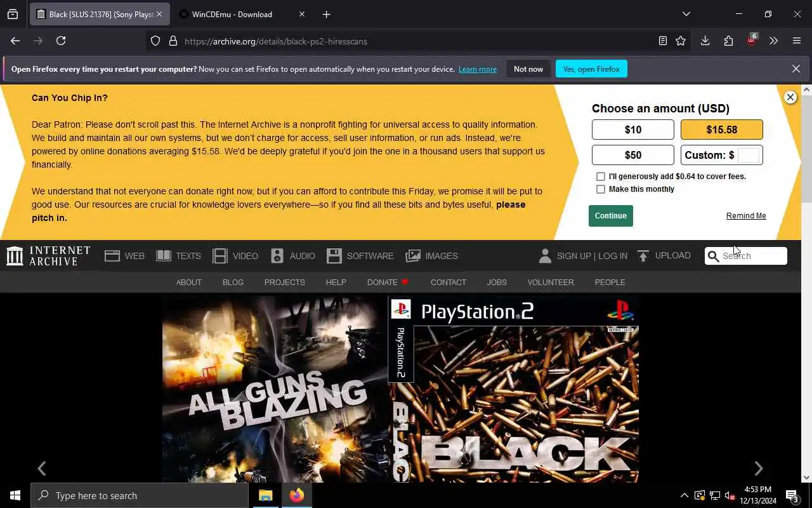Click the Black PS2 cover scan image
812x508 pixels.
pyautogui.click(x=400, y=389)
